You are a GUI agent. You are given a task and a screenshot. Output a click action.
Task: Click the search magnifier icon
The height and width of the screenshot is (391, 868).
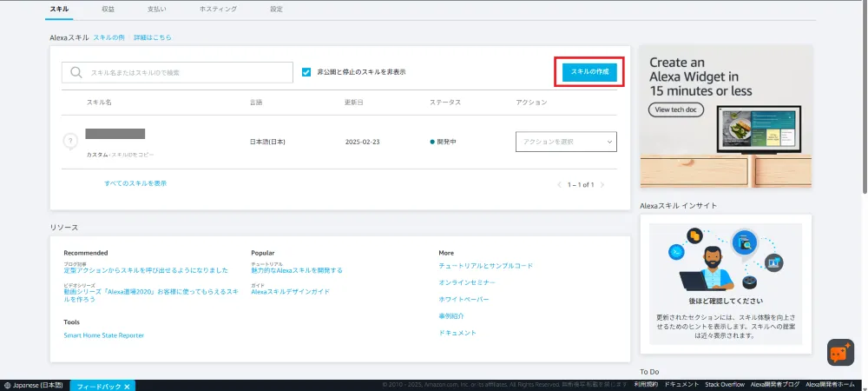click(x=76, y=72)
